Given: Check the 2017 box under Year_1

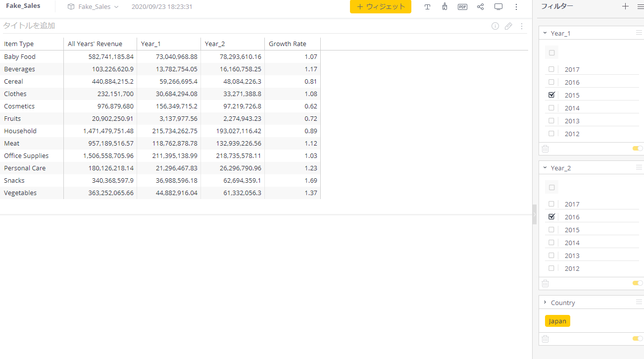Looking at the screenshot, I should pos(551,69).
